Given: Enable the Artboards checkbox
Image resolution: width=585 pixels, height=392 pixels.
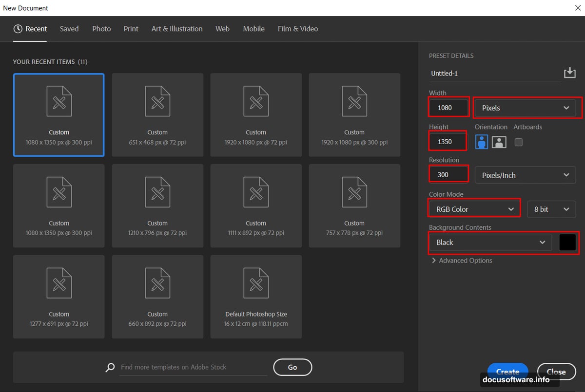Looking at the screenshot, I should tap(519, 142).
